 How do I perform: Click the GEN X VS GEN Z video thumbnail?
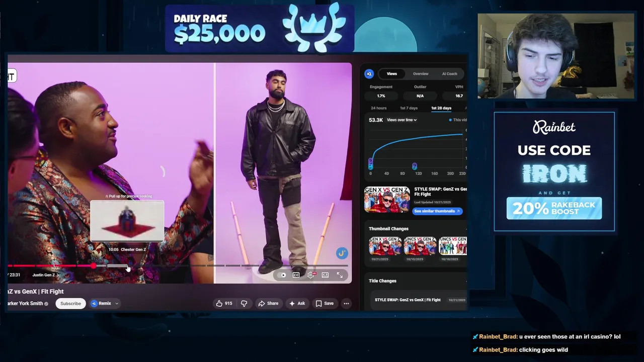tap(387, 200)
